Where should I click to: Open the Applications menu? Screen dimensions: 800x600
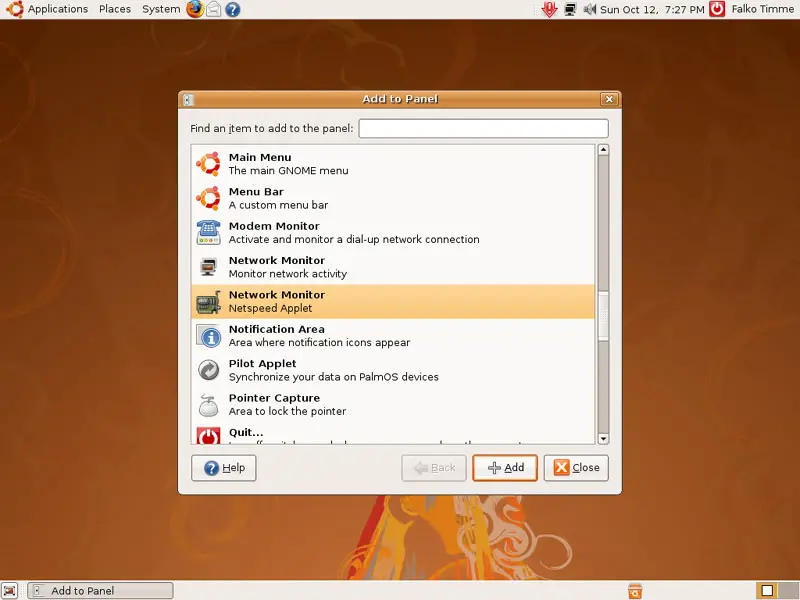(x=58, y=9)
